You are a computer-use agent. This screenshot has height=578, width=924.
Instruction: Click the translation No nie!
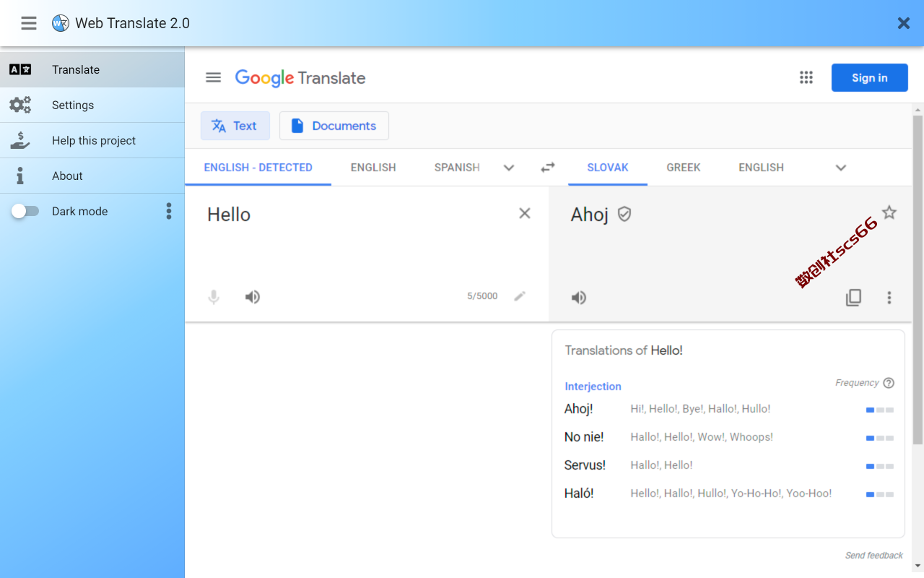tap(584, 437)
